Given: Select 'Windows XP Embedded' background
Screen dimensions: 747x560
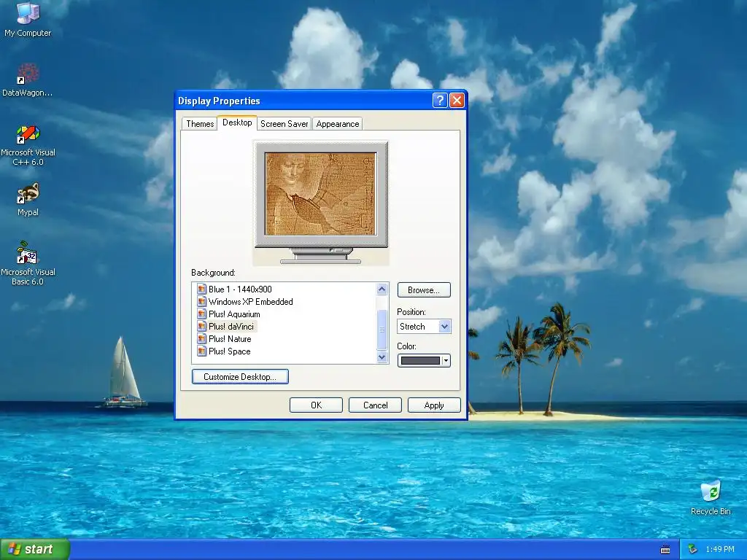Looking at the screenshot, I should point(251,301).
